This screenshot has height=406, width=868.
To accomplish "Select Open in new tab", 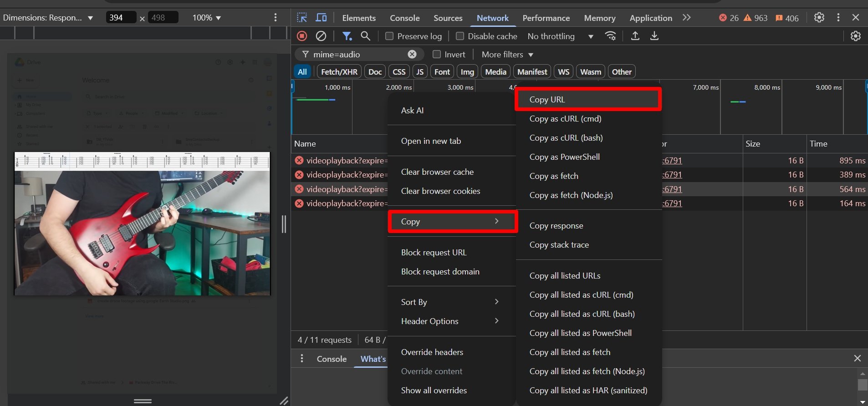I will (x=452, y=141).
